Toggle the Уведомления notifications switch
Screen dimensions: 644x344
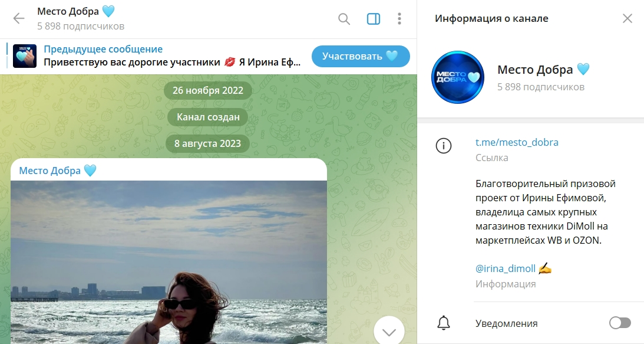[620, 323]
